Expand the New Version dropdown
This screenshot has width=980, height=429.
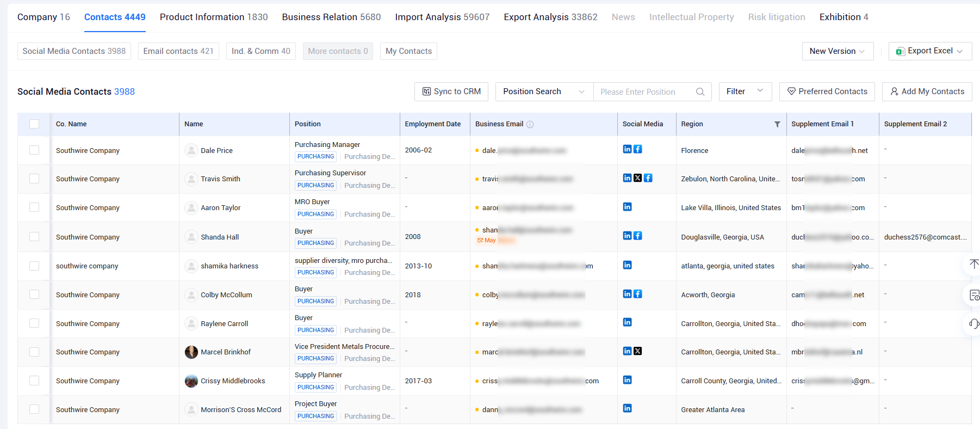point(838,51)
